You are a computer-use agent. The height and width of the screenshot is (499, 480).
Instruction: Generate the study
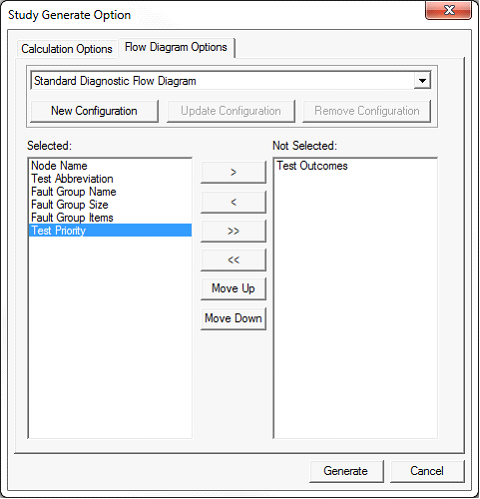pos(346,471)
